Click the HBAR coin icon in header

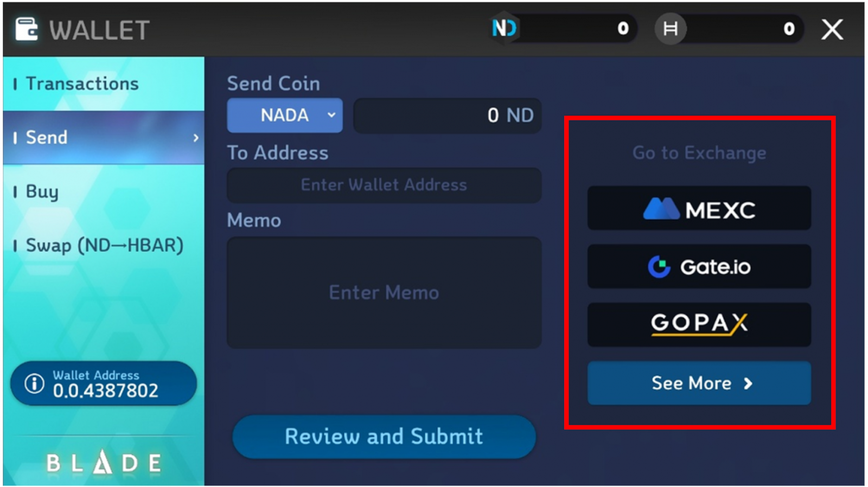tap(671, 28)
